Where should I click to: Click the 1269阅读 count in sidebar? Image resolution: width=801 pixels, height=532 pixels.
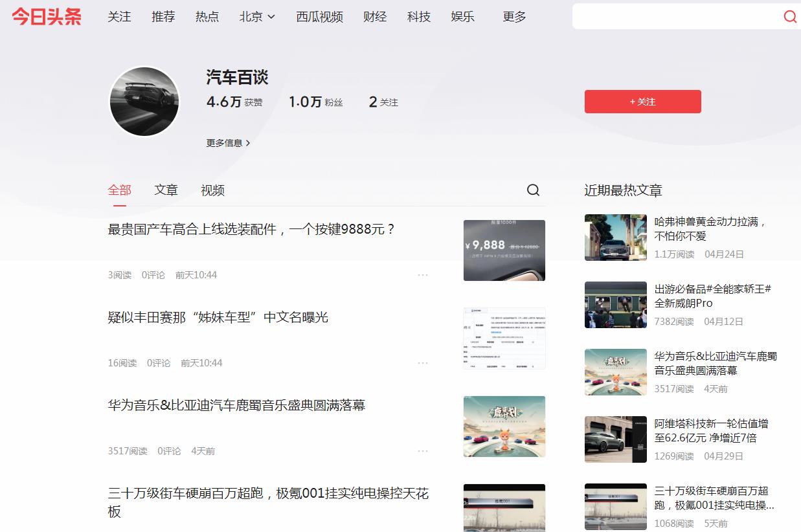[674, 456]
